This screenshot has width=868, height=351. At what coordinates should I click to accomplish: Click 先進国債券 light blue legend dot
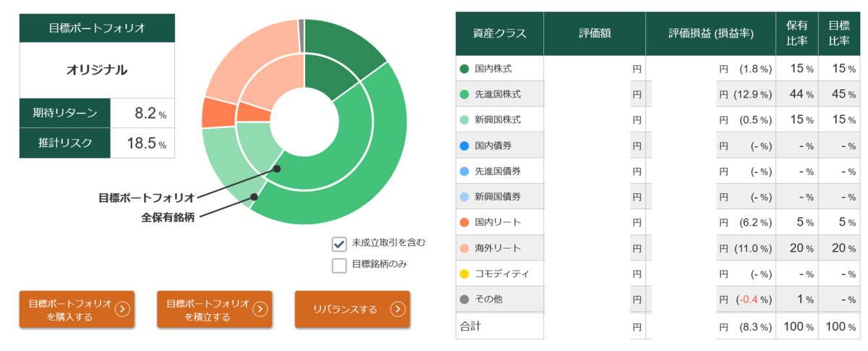click(464, 171)
